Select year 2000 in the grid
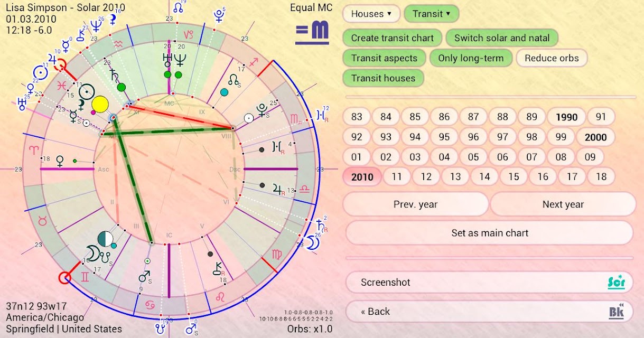644x338 pixels. (x=595, y=137)
